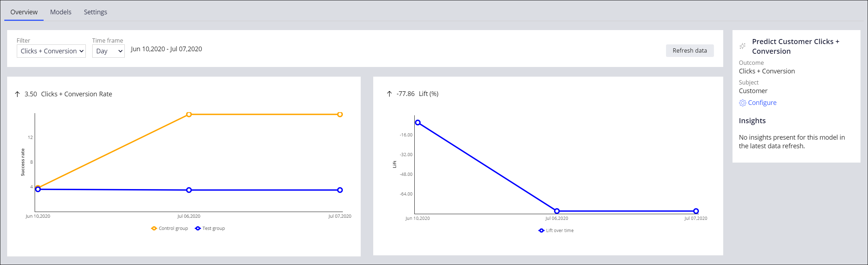Expand the Day time frame dropdown
The height and width of the screenshot is (265, 868).
108,51
